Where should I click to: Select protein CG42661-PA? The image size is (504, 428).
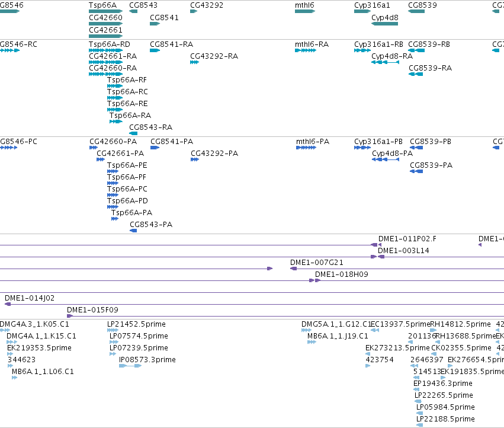pos(101,159)
